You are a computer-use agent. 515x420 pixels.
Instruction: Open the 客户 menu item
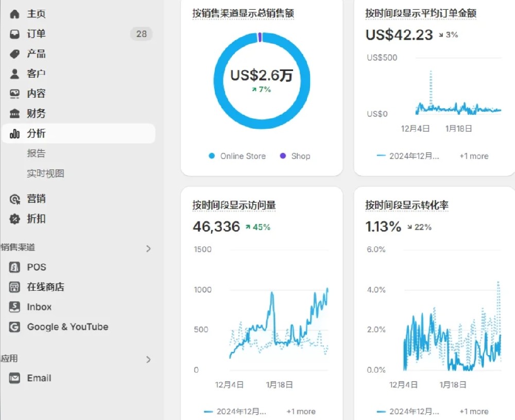(x=37, y=74)
